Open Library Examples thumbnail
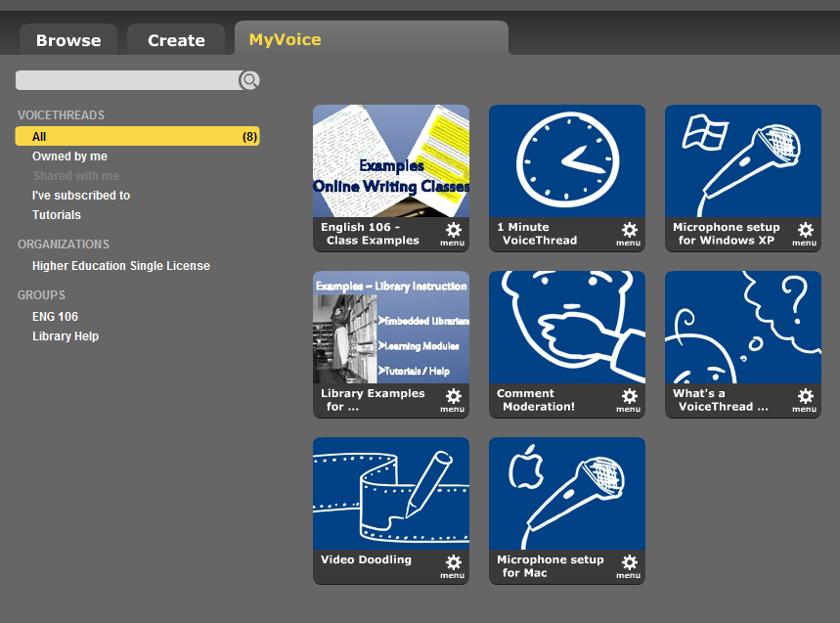Screen dimensions: 840x623 pyautogui.click(x=391, y=327)
